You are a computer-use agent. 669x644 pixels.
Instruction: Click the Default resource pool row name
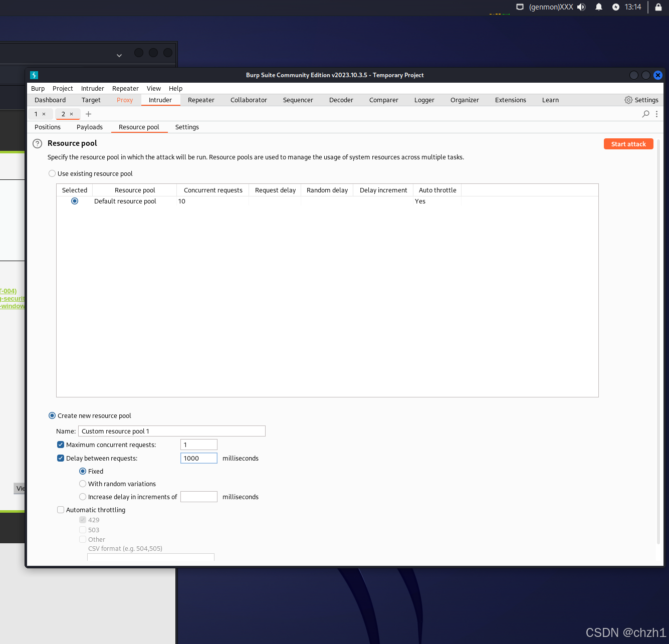tap(125, 201)
